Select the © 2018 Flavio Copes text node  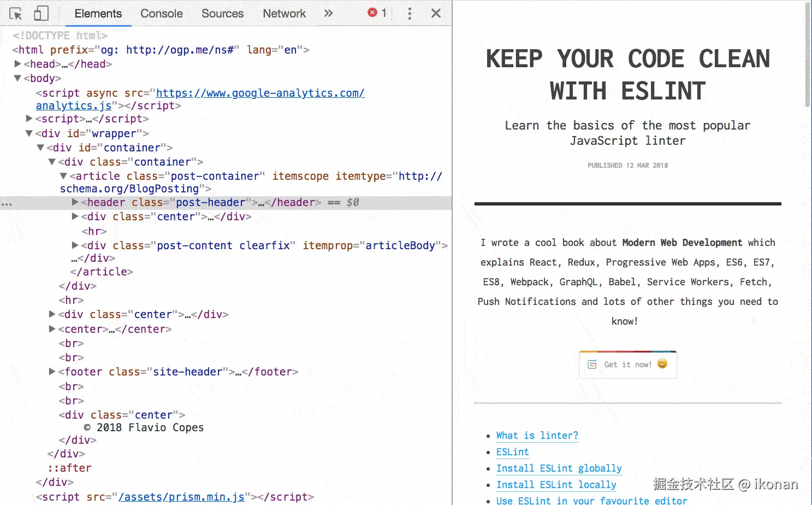pos(144,427)
